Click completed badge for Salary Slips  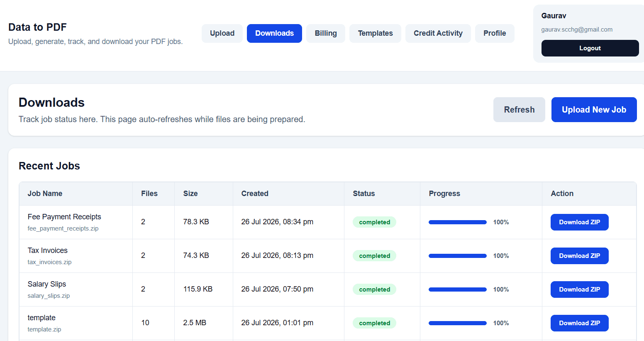pyautogui.click(x=374, y=289)
